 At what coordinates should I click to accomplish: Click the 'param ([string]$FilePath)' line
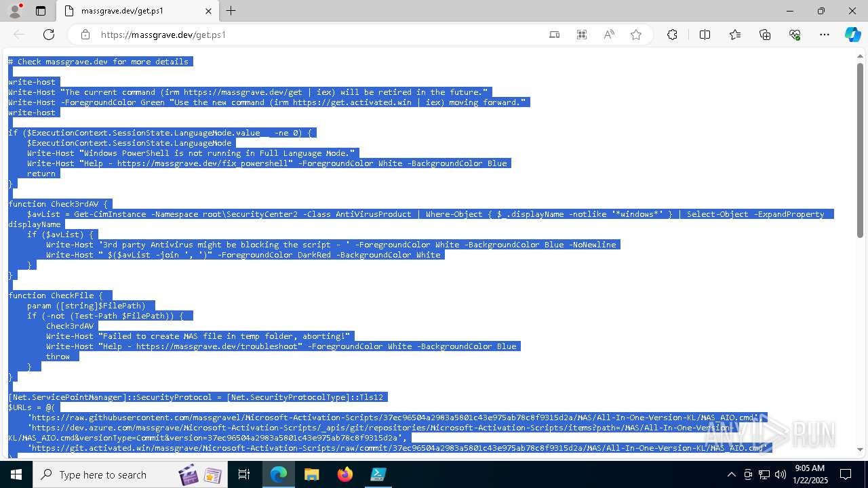coord(86,306)
